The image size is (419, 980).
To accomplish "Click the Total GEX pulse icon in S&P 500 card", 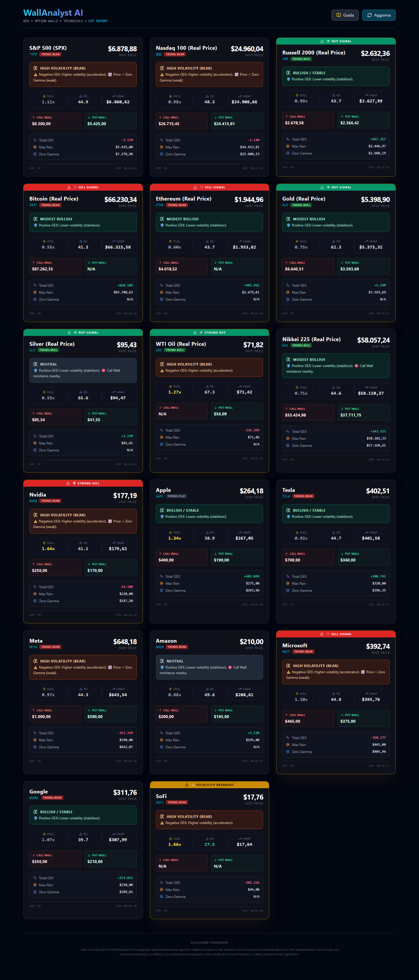I will click(35, 140).
